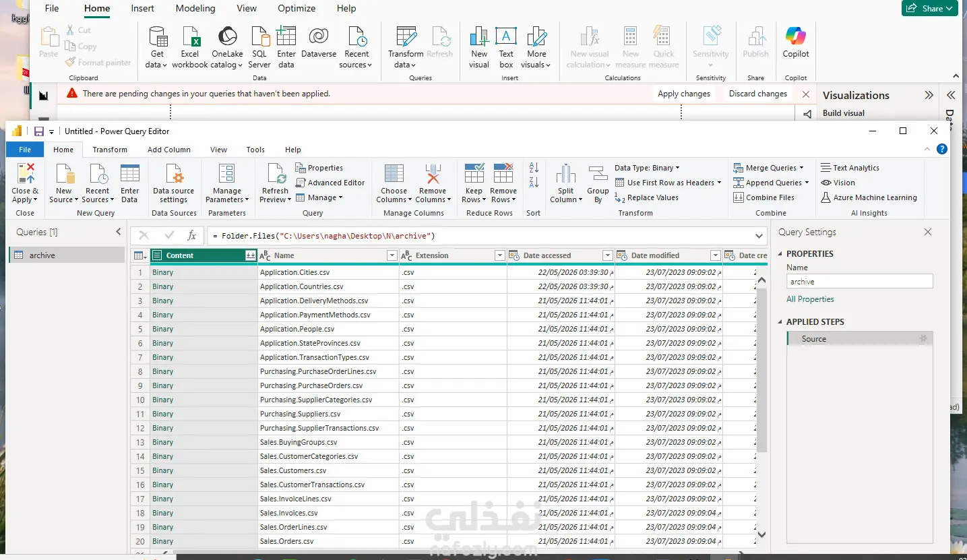Open Data source settings
Viewport: 967px width, 560px height.
[173, 183]
